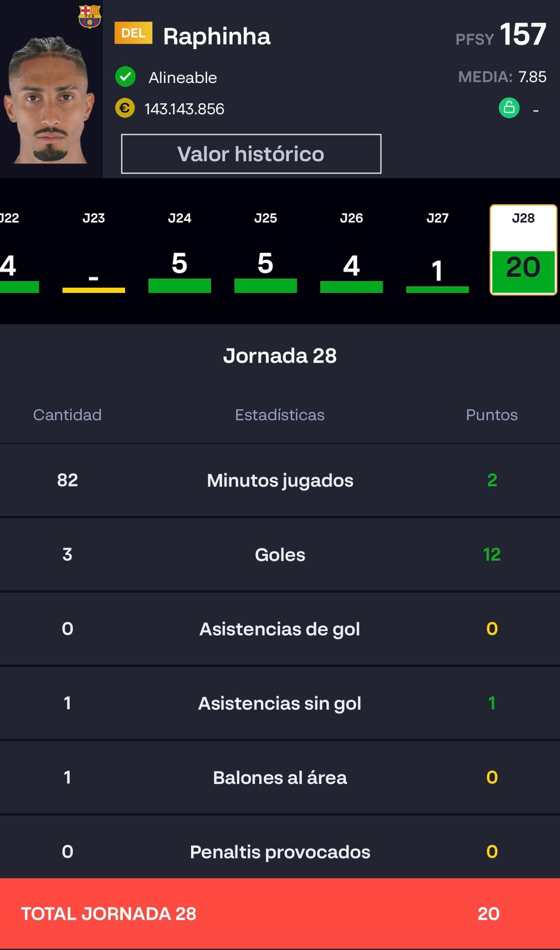Open matchday J26 stats
Viewport: 560px width, 950px height.
point(351,250)
